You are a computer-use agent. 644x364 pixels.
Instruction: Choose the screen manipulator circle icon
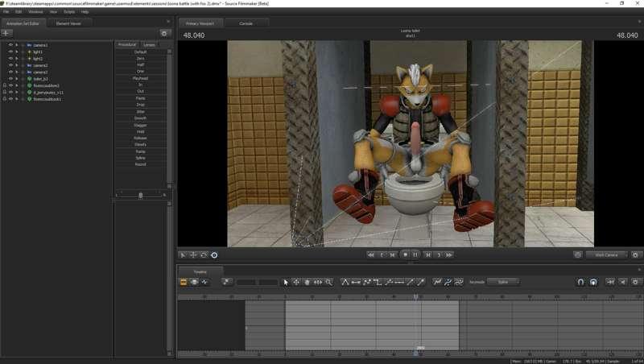[214, 255]
